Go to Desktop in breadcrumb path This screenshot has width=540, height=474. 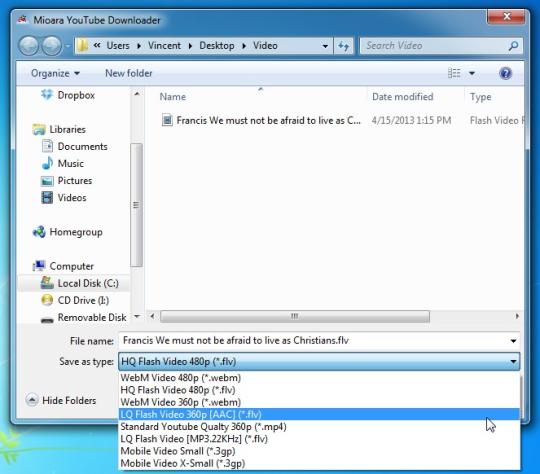217,46
